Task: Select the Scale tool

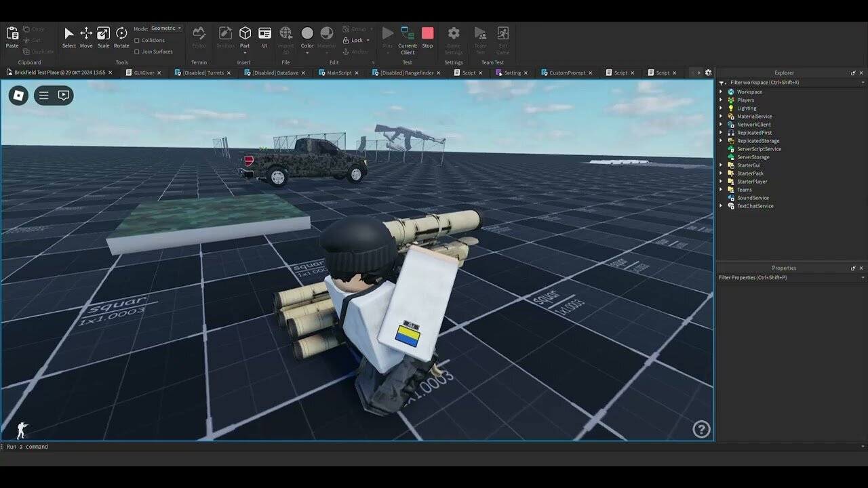Action: click(103, 34)
